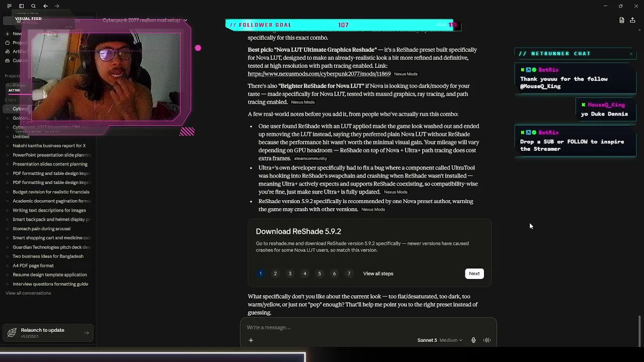Image resolution: width=644 pixels, height=362 pixels.
Task: Open chat 'Interview questions formatting guide'
Action: pyautogui.click(x=49, y=284)
